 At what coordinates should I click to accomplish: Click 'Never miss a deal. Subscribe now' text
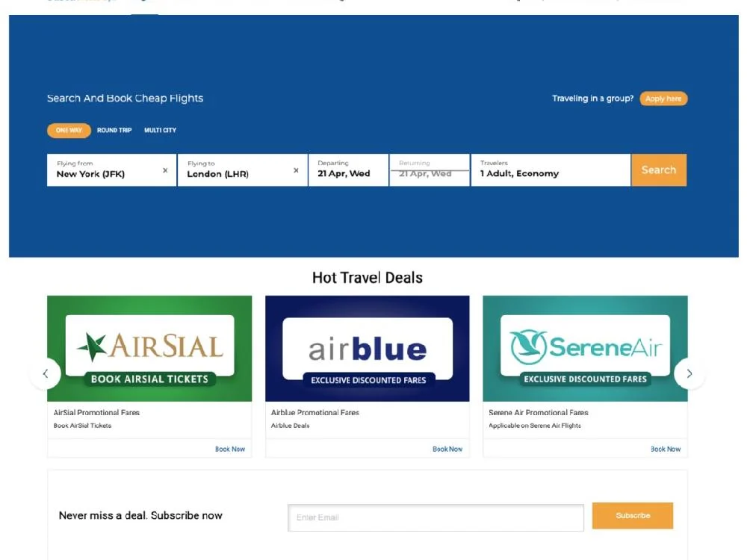[140, 516]
